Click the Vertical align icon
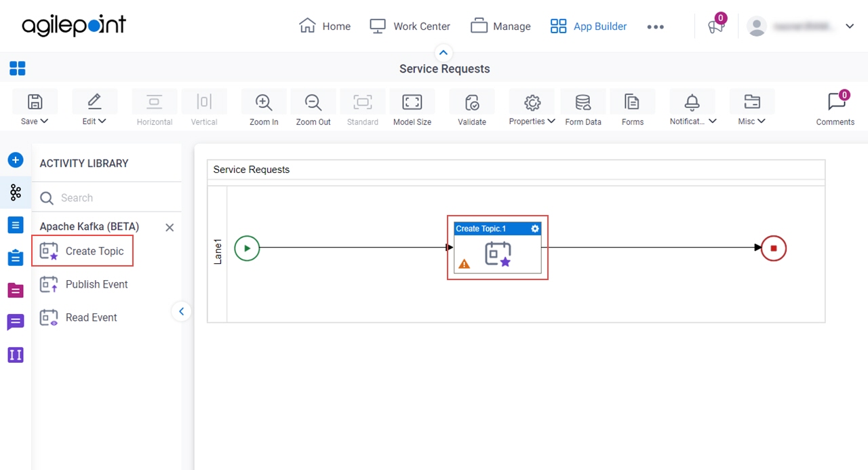 coord(204,102)
